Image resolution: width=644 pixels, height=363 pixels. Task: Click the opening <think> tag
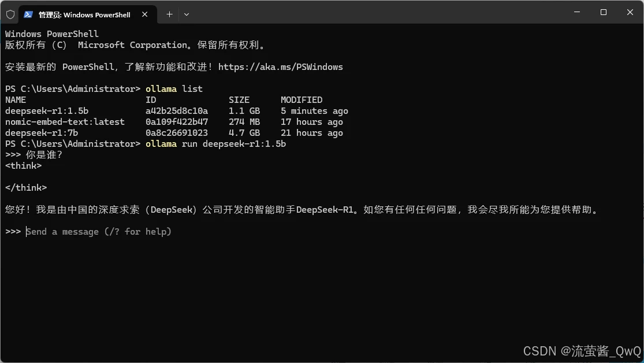coord(24,166)
